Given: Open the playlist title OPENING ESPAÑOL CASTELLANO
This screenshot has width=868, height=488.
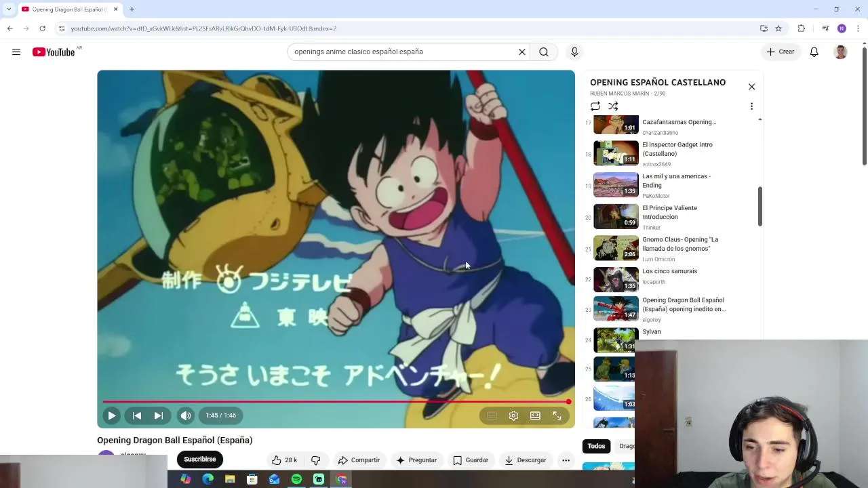Looking at the screenshot, I should pos(658,82).
